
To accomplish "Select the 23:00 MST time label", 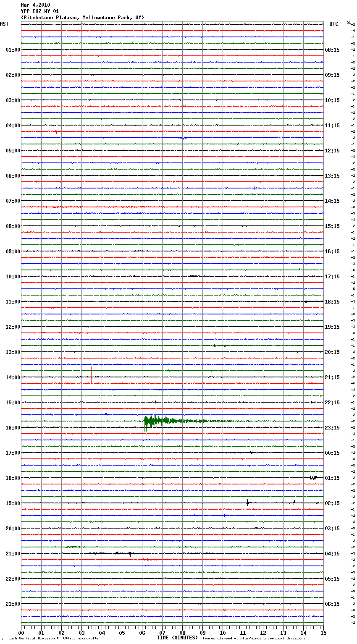I will click(13, 604).
